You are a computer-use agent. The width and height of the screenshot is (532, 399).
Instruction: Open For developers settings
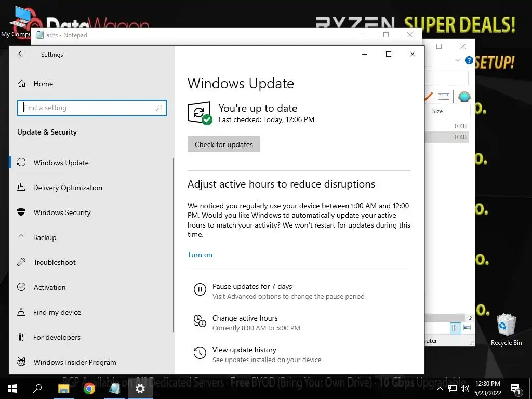[57, 337]
